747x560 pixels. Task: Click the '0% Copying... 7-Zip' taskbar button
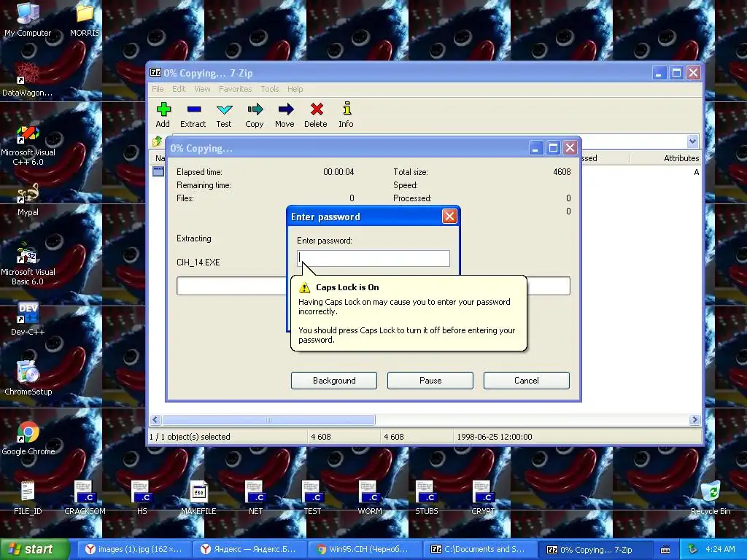pyautogui.click(x=595, y=550)
